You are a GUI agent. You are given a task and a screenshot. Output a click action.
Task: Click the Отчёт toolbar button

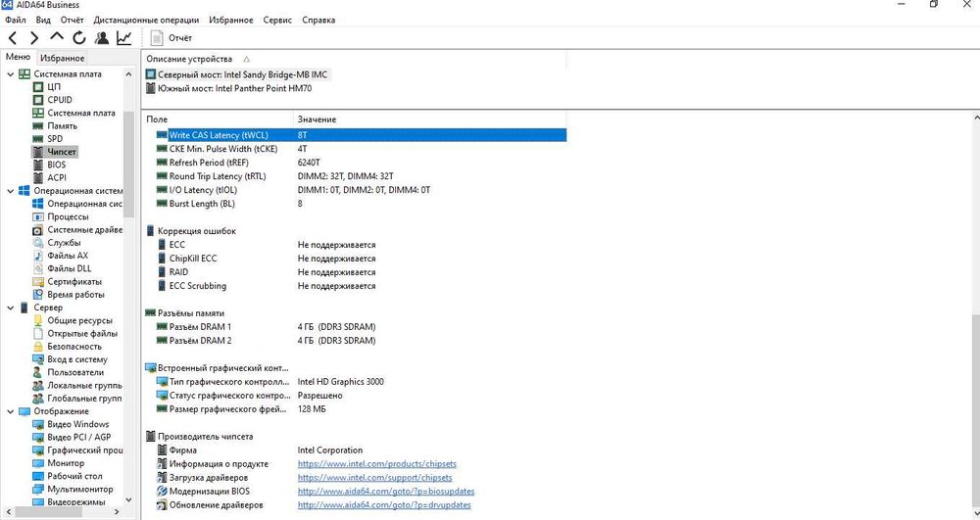pos(171,38)
